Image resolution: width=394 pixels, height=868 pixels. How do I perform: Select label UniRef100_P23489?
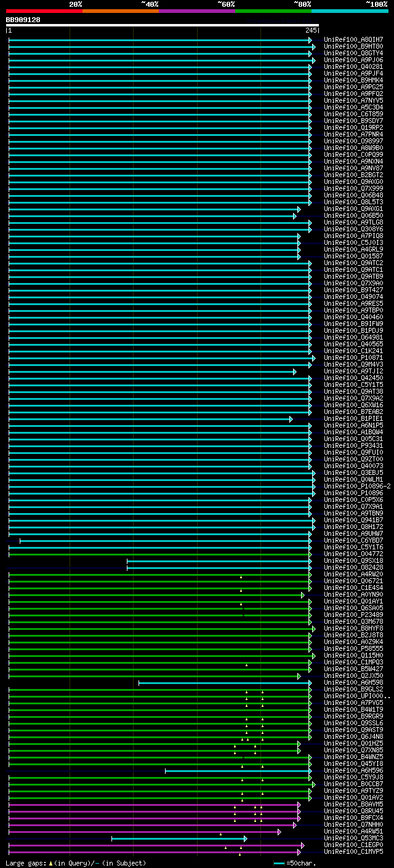[353, 615]
